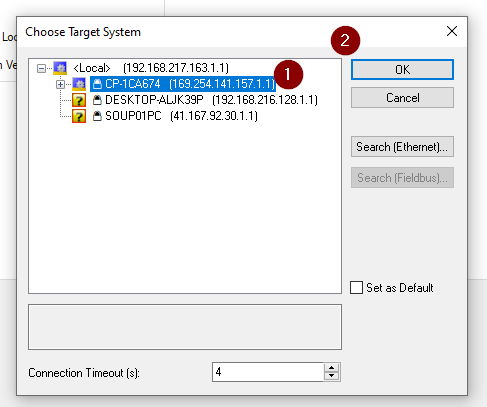Click the <Local> system gear icon
The height and width of the screenshot is (407, 487).
point(60,68)
